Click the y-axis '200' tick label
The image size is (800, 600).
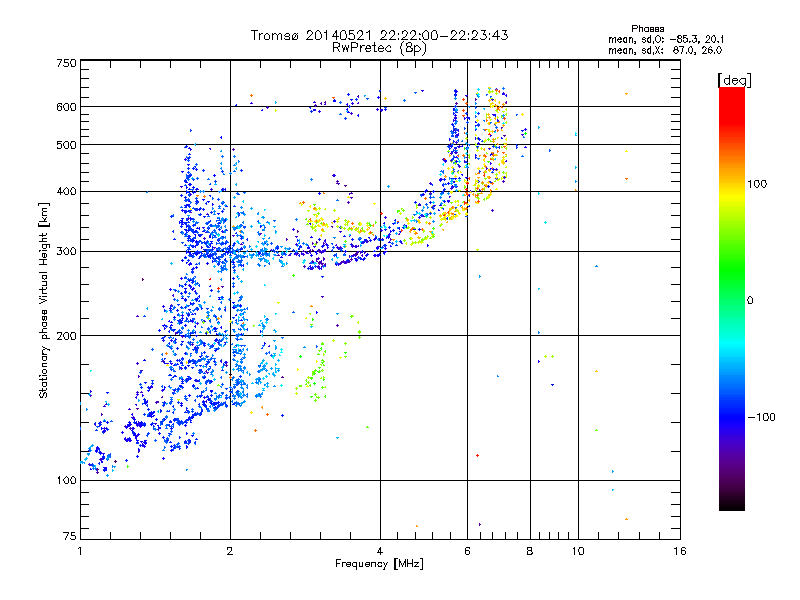tap(66, 336)
